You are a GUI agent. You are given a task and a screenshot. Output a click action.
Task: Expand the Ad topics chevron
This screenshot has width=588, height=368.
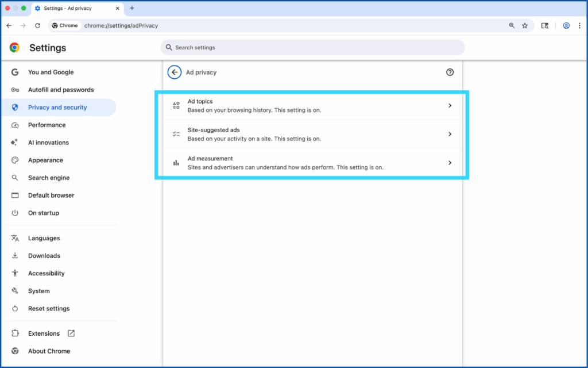point(450,106)
